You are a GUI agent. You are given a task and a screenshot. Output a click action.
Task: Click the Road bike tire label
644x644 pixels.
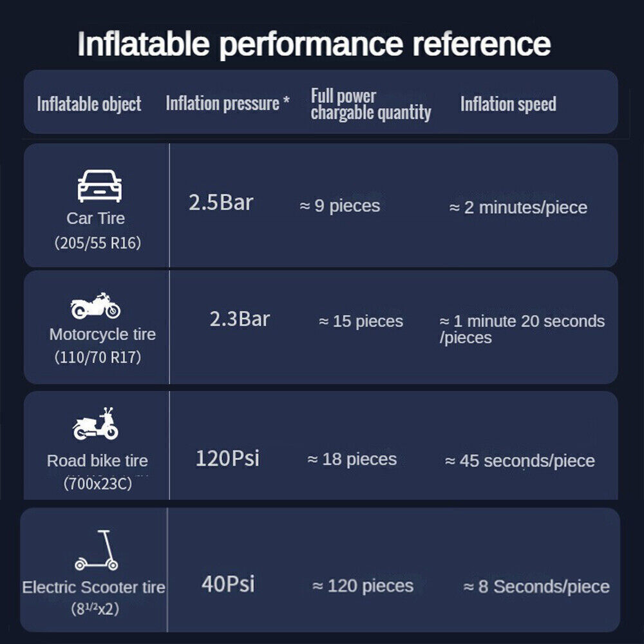pos(97,461)
